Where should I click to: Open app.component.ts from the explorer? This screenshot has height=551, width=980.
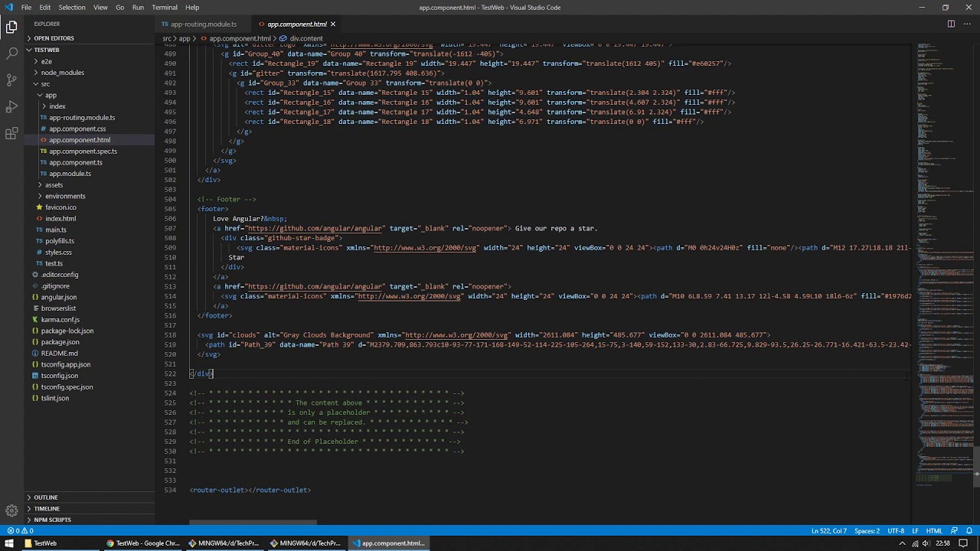pyautogui.click(x=75, y=162)
